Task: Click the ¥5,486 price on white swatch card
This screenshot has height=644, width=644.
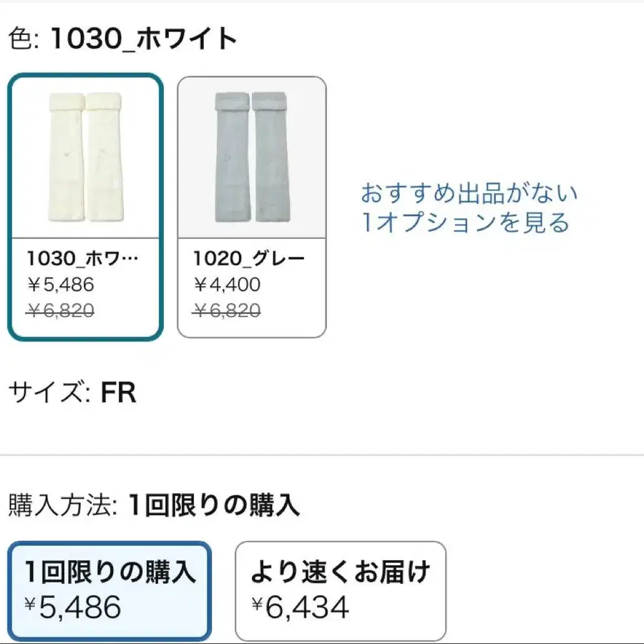Action: (61, 284)
